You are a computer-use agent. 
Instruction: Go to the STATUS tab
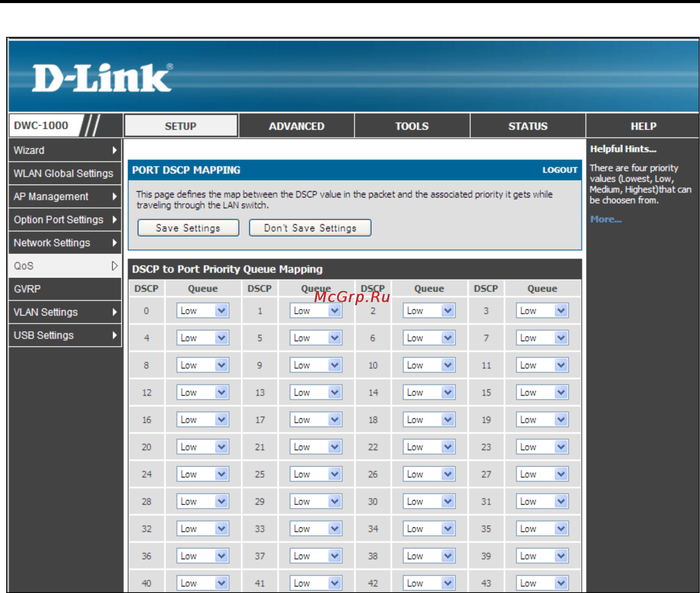point(528,126)
